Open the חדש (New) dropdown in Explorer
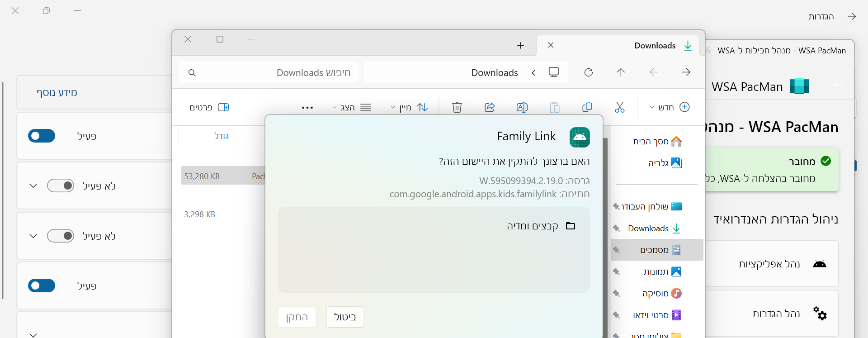 [669, 107]
